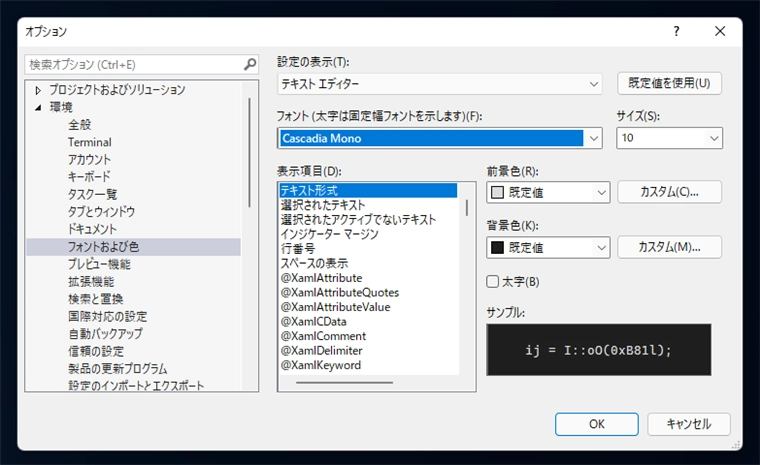The width and height of the screenshot is (760, 465).
Task: Click the sample preview code box
Action: pos(599,350)
